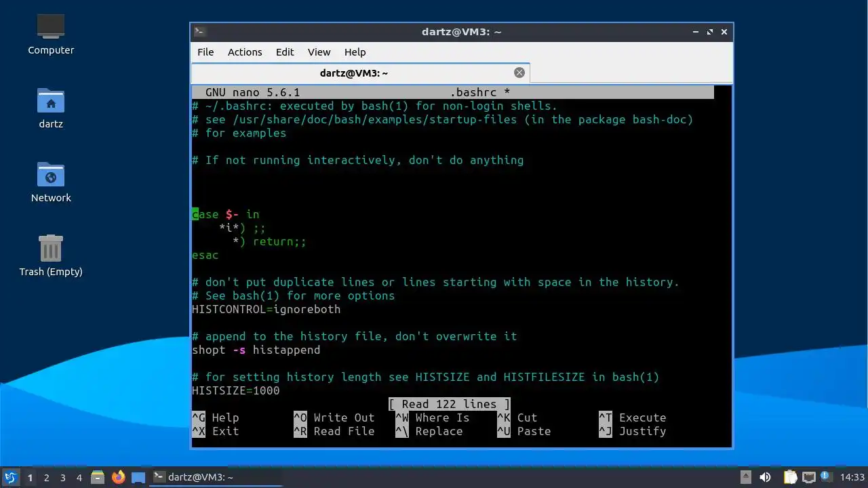The image size is (868, 488).
Task: Open the clipboard manager tray icon
Action: point(790,477)
